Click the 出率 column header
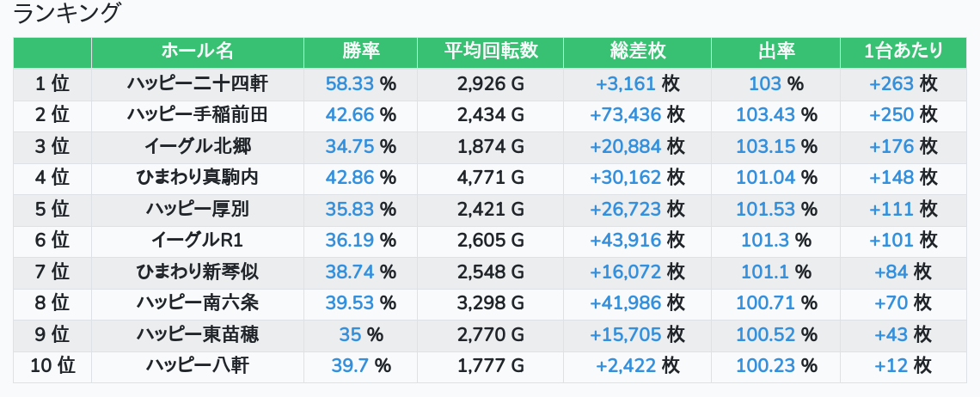 click(x=775, y=52)
